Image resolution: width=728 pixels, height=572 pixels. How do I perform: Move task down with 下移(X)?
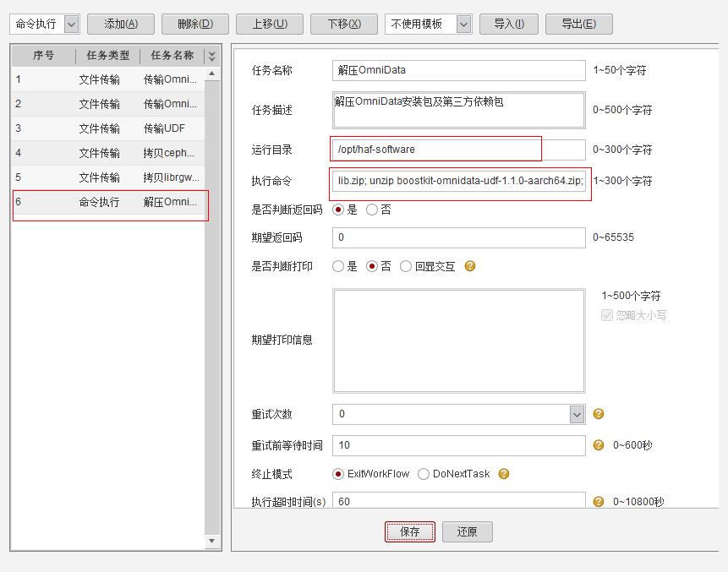[343, 25]
